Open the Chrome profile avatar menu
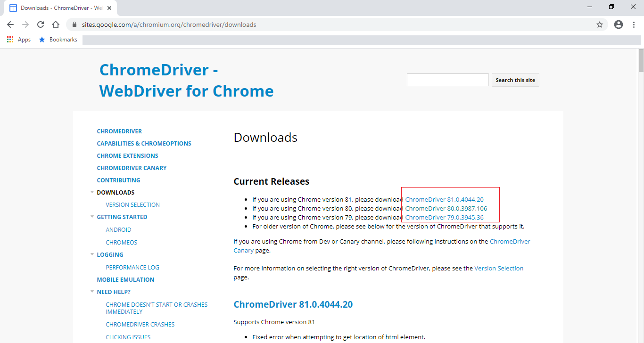The image size is (644, 343). pyautogui.click(x=619, y=24)
